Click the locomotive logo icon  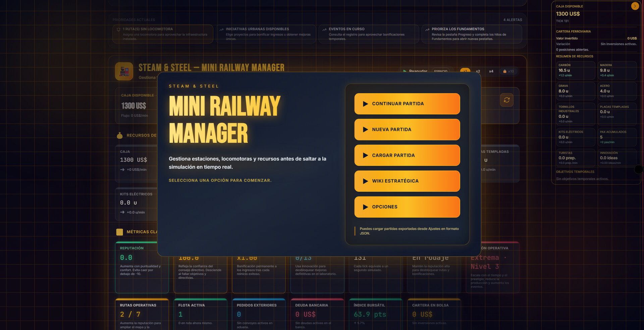(x=124, y=71)
